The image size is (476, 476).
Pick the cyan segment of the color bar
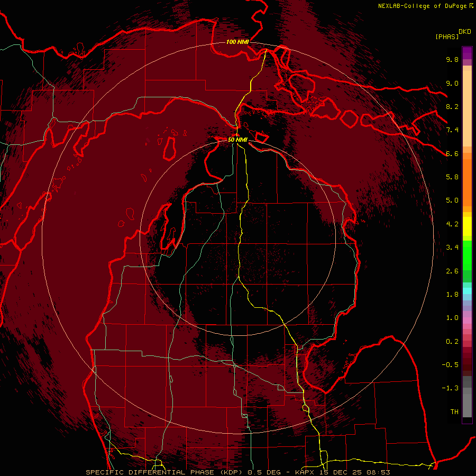[x=467, y=291]
